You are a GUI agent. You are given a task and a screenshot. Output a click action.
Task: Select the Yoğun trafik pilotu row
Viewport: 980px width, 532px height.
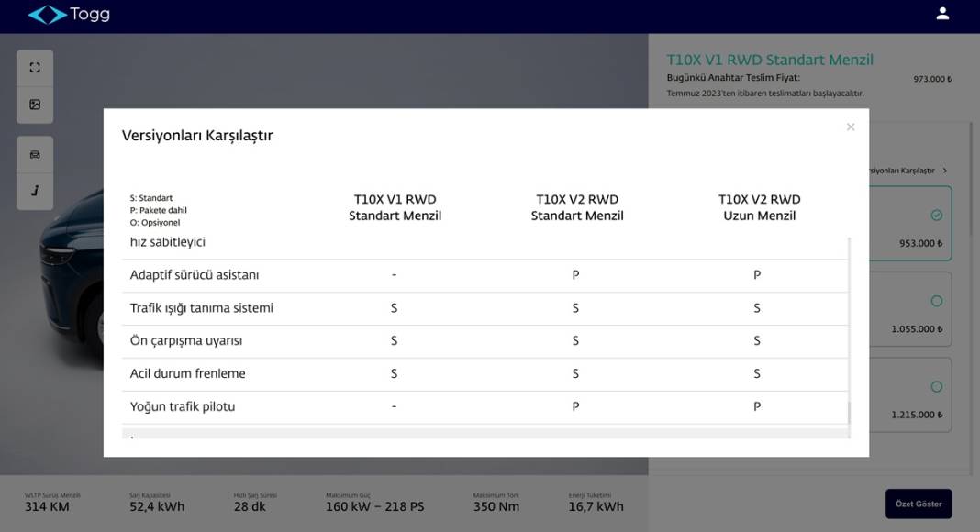[x=183, y=406]
